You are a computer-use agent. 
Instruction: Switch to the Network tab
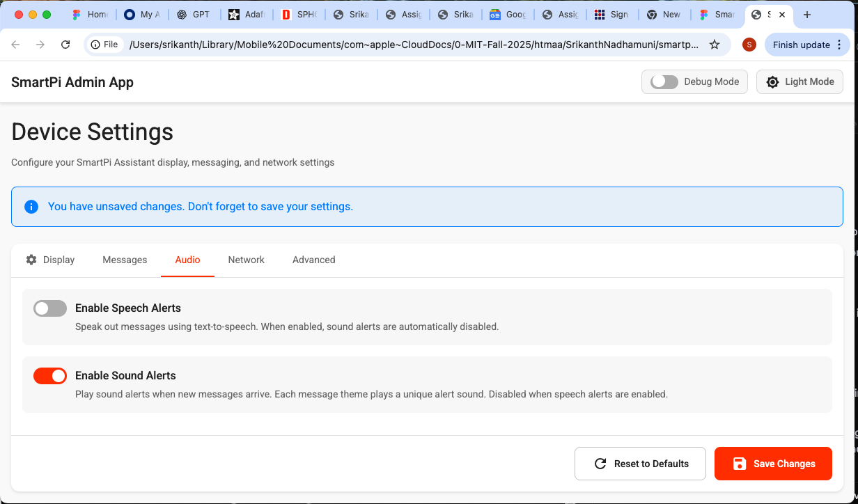(x=246, y=259)
